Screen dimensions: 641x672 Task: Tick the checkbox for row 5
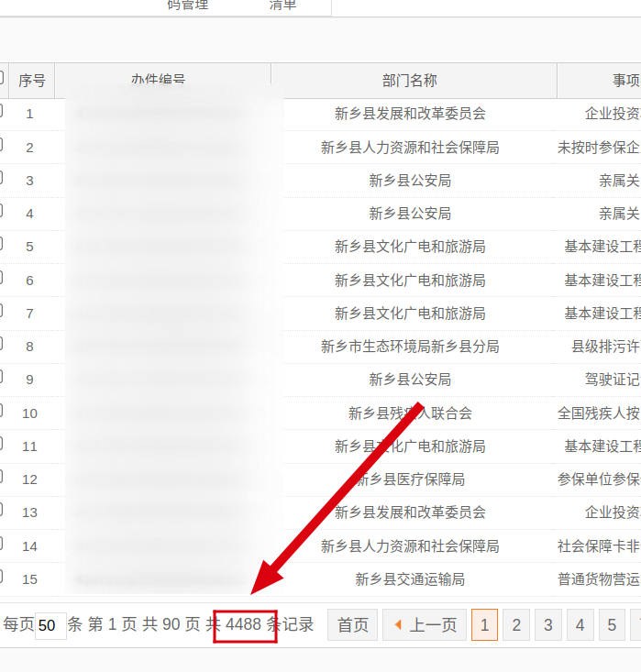click(x=1, y=243)
